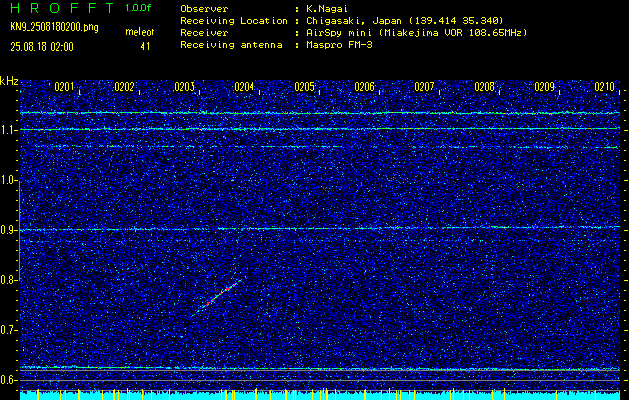Click the 0209 time marker
The image size is (629, 400).
(x=544, y=87)
